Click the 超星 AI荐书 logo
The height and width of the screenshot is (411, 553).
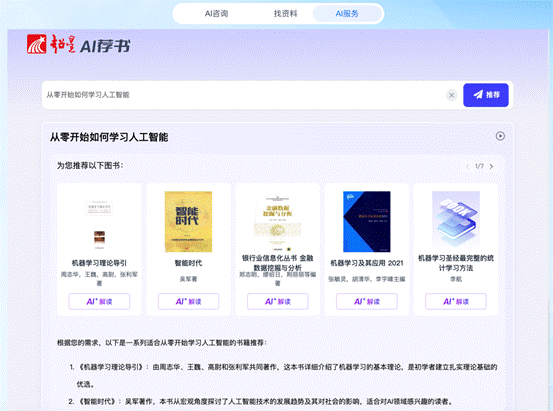pos(79,44)
